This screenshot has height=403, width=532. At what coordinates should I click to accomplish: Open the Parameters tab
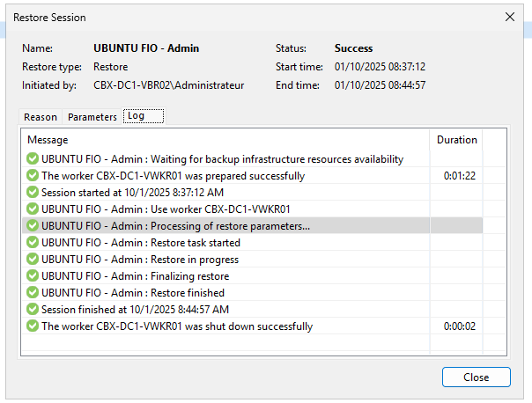92,117
